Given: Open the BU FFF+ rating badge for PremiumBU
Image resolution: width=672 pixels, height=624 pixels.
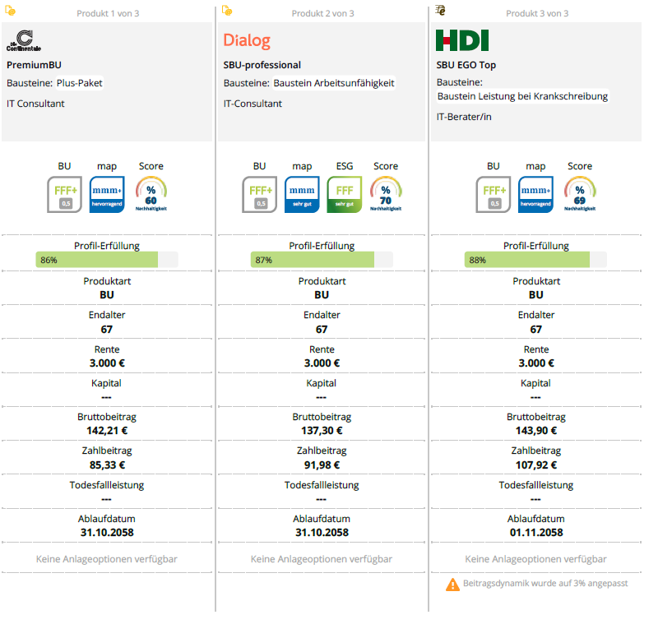Looking at the screenshot, I should (64, 195).
